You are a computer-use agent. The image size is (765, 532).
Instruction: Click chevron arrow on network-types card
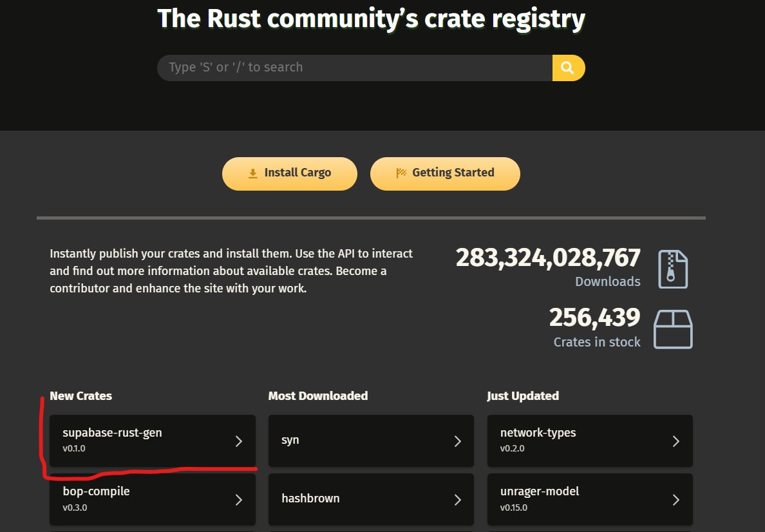[676, 441]
